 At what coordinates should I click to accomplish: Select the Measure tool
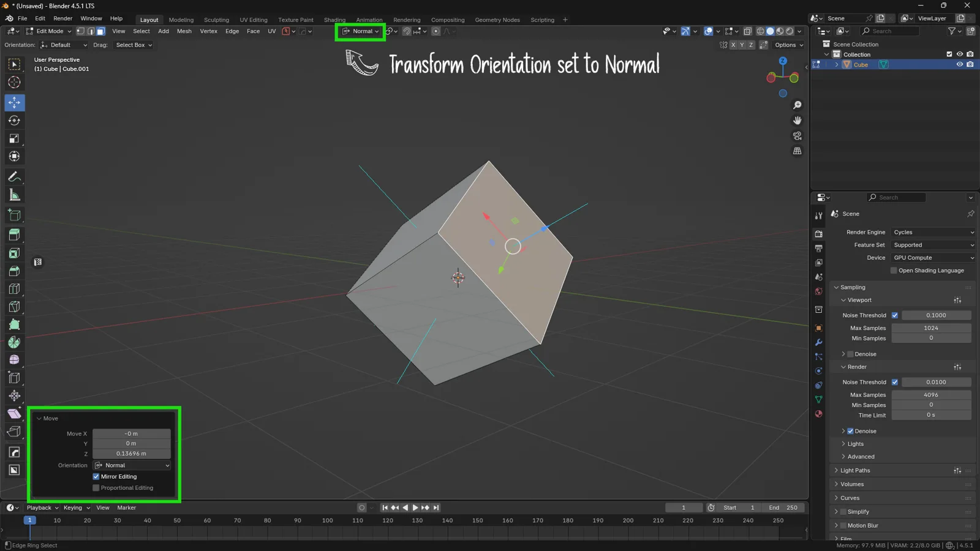[x=14, y=195]
